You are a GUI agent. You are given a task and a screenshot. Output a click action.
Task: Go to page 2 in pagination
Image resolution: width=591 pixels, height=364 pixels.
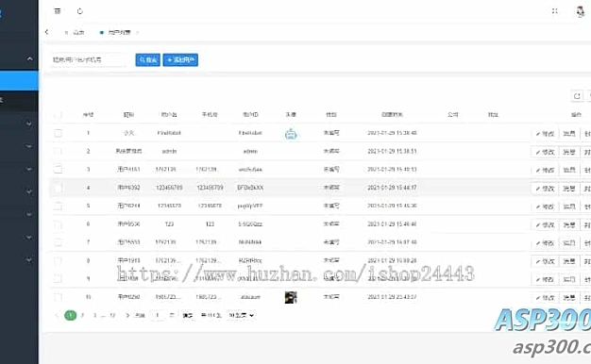pyautogui.click(x=82, y=316)
